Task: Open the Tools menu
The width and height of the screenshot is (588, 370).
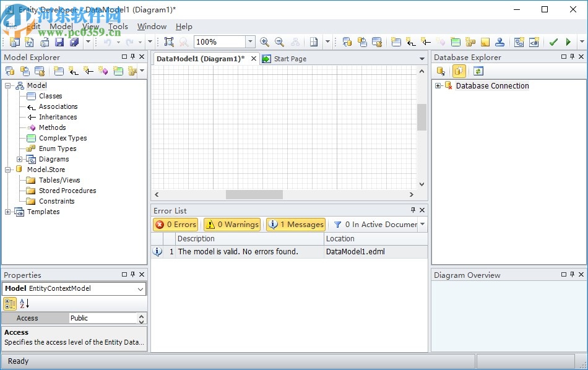Action: point(118,26)
